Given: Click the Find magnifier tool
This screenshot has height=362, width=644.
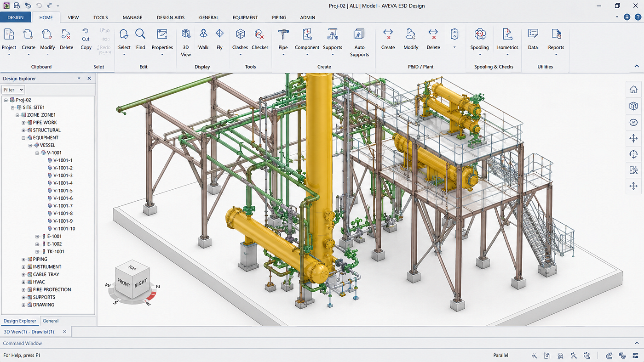Looking at the screenshot, I should [x=140, y=39].
